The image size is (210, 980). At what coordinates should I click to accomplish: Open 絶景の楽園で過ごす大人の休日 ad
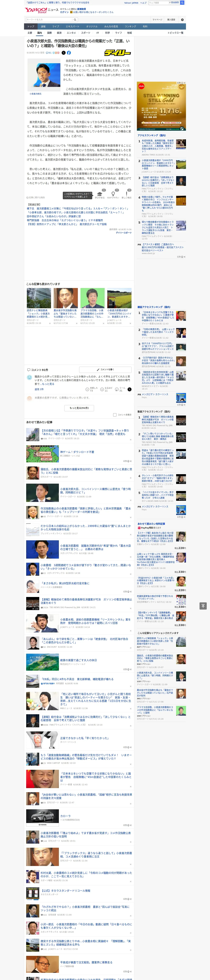pos(78,660)
